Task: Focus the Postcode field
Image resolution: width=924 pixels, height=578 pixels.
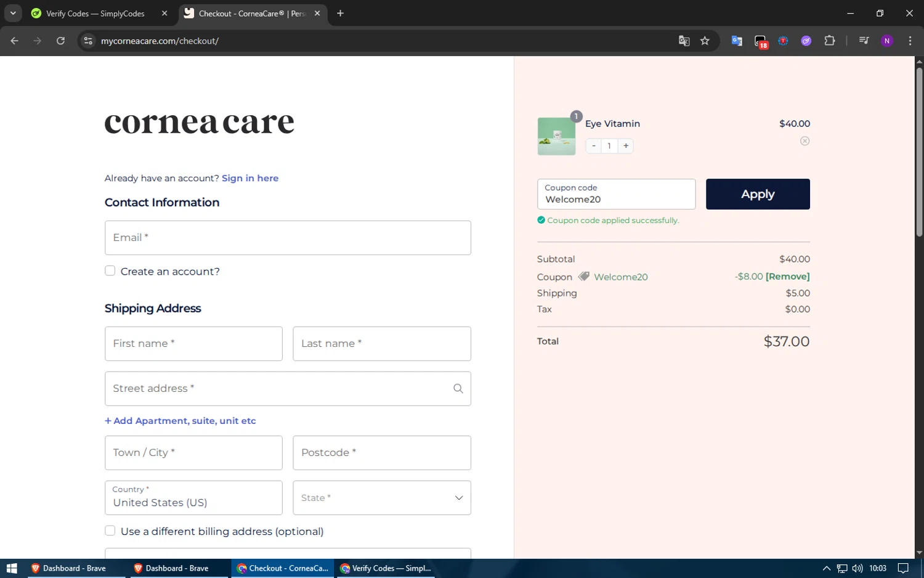Action: 382,453
